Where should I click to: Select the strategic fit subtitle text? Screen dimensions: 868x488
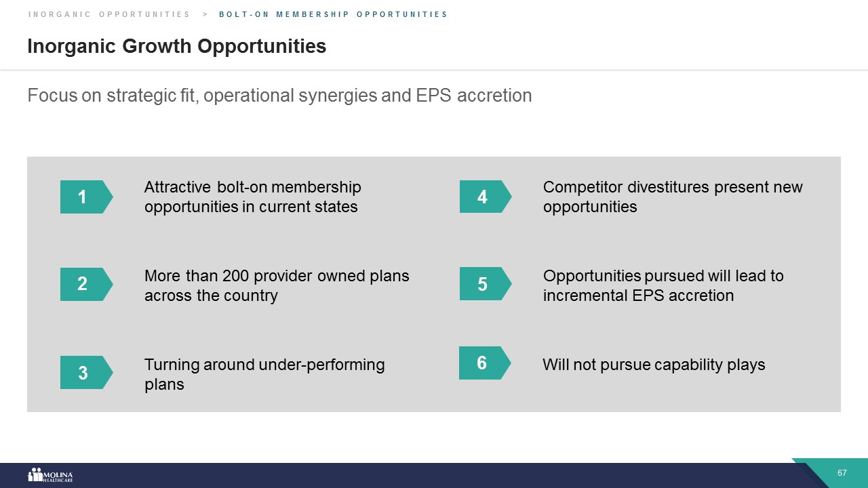pyautogui.click(x=279, y=96)
